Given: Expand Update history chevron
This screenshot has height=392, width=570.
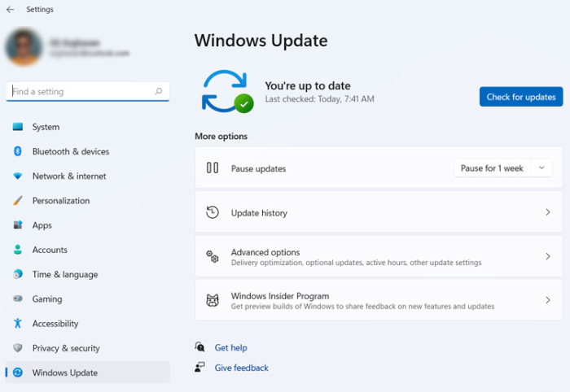Looking at the screenshot, I should [548, 212].
